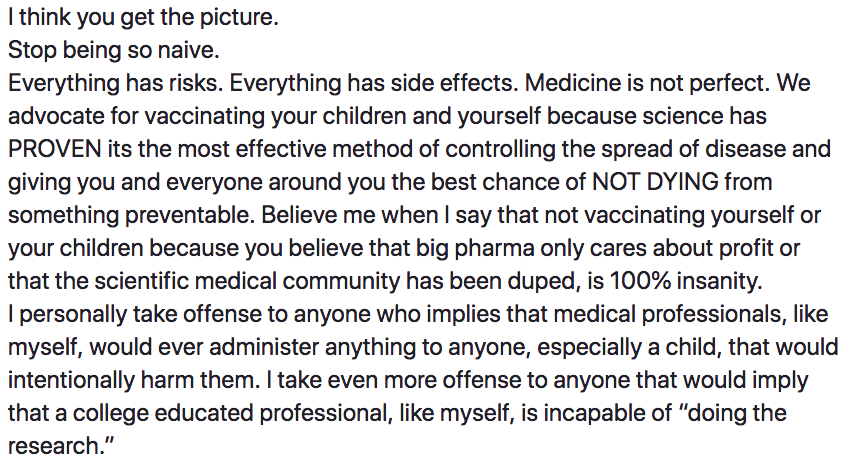Click the text "100% insanity."

point(686,281)
